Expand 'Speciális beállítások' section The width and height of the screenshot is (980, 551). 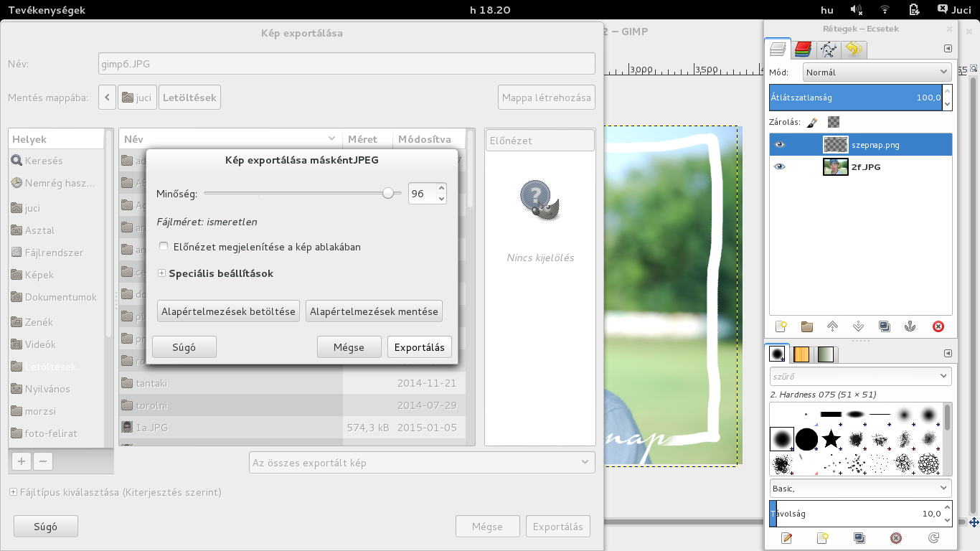(x=161, y=273)
